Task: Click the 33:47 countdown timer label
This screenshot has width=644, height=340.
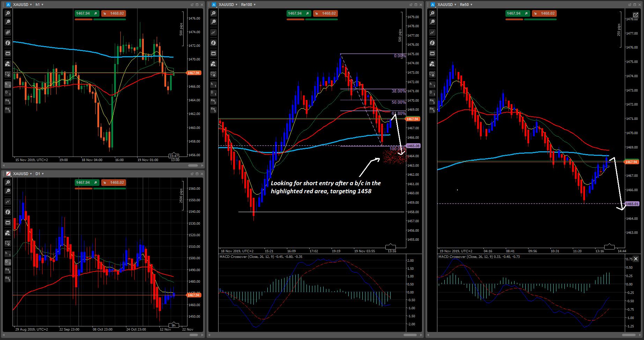Action: tap(174, 155)
